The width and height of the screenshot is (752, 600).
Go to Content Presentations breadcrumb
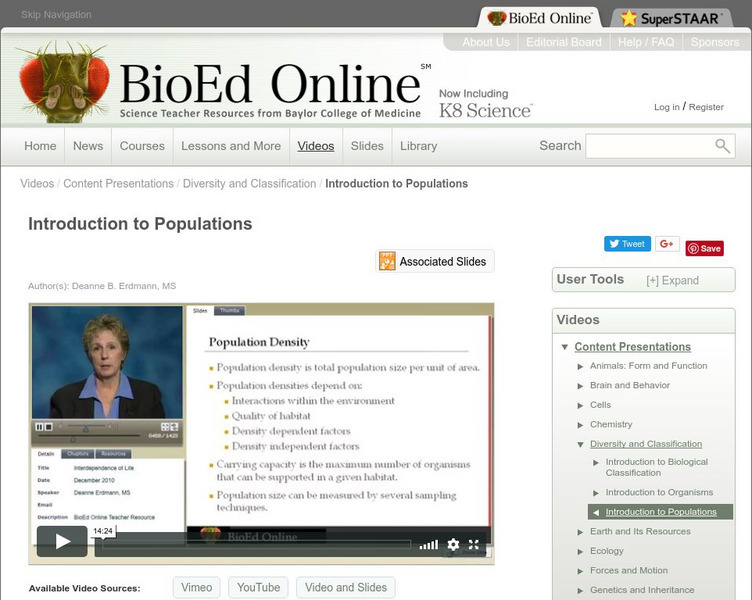coord(118,183)
